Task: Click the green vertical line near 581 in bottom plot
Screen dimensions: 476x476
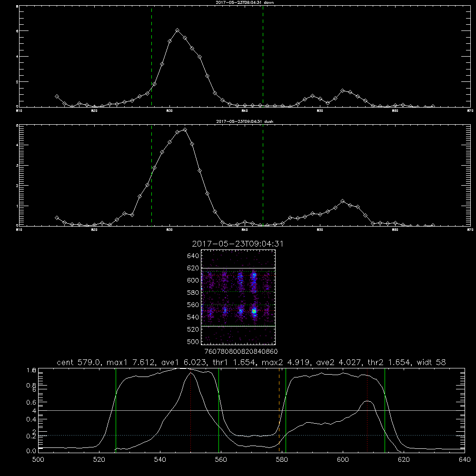Action: tap(286, 410)
